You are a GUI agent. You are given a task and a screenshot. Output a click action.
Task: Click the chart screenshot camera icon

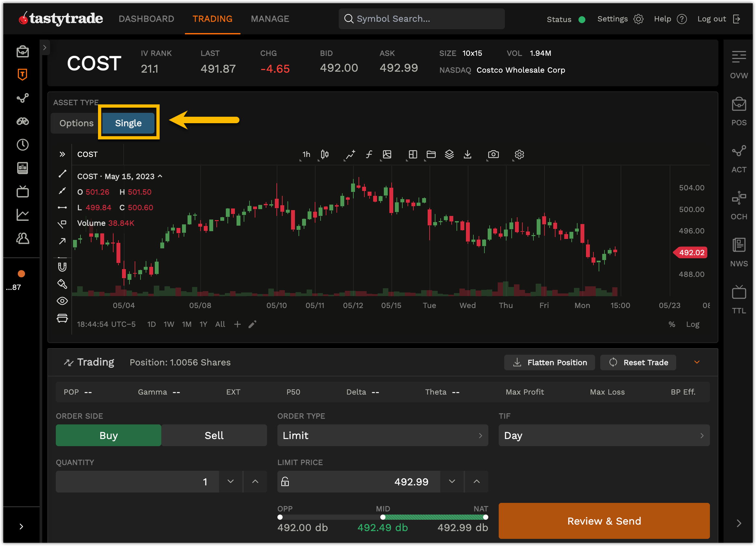point(493,154)
